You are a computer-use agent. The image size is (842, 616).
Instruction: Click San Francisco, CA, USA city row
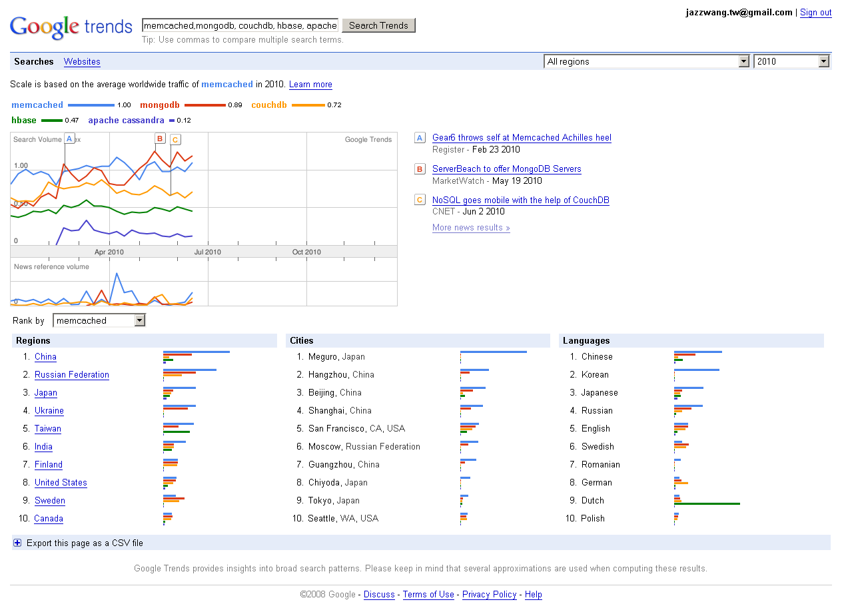[x=356, y=429]
